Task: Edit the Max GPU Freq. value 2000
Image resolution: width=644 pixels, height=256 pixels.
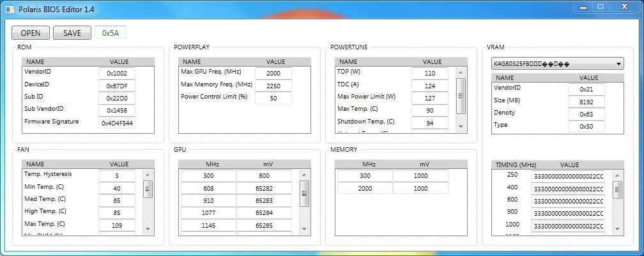Action: (273, 73)
